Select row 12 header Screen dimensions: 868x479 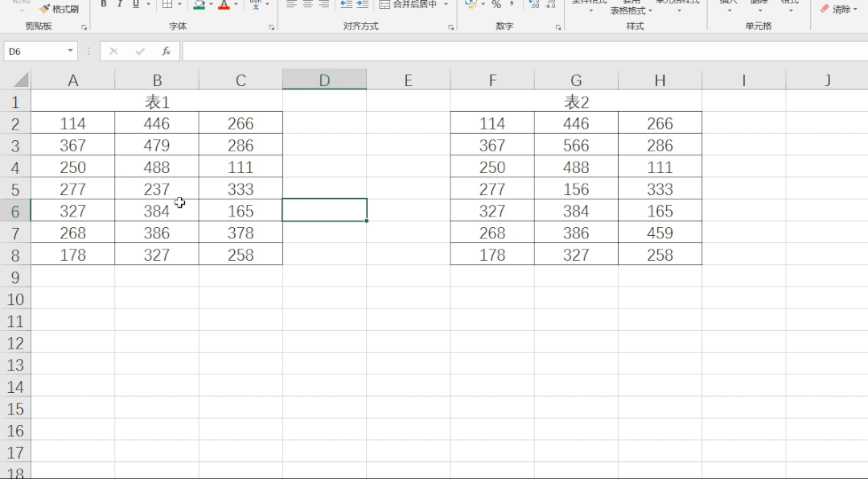15,343
